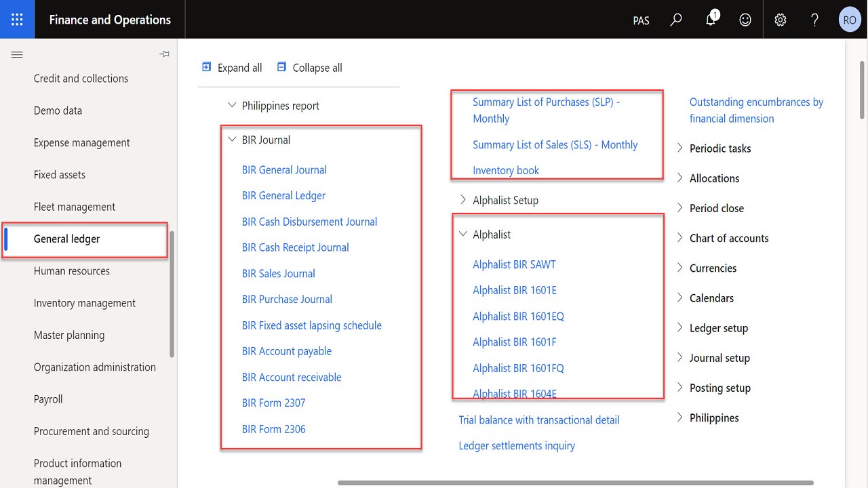Open BIR General Ledger link
Screen dimensions: 868x488
tap(283, 196)
